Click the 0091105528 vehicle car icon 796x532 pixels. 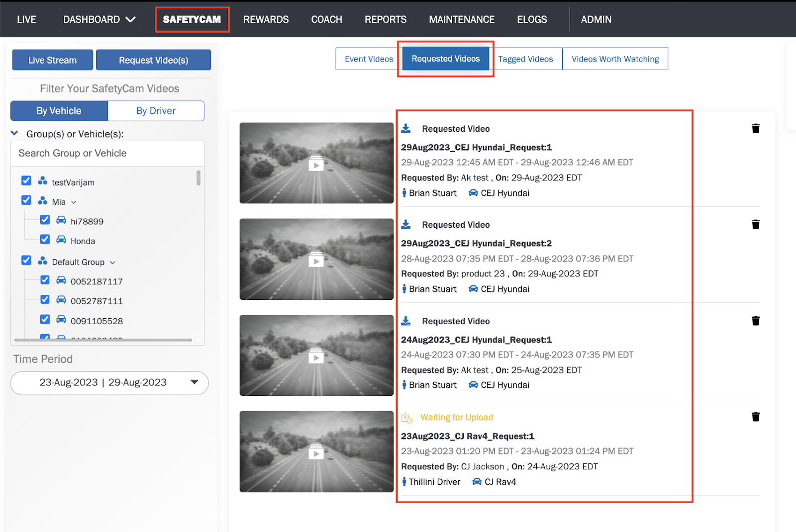coord(61,320)
